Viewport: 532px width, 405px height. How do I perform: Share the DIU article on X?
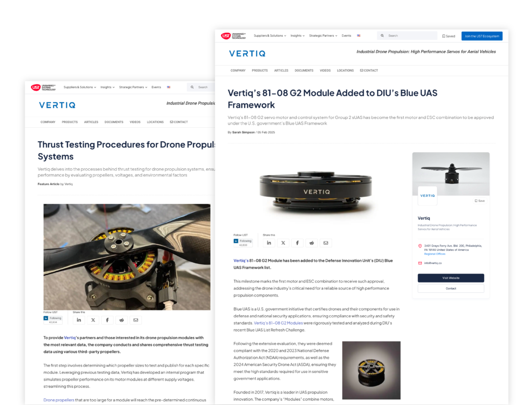click(283, 243)
